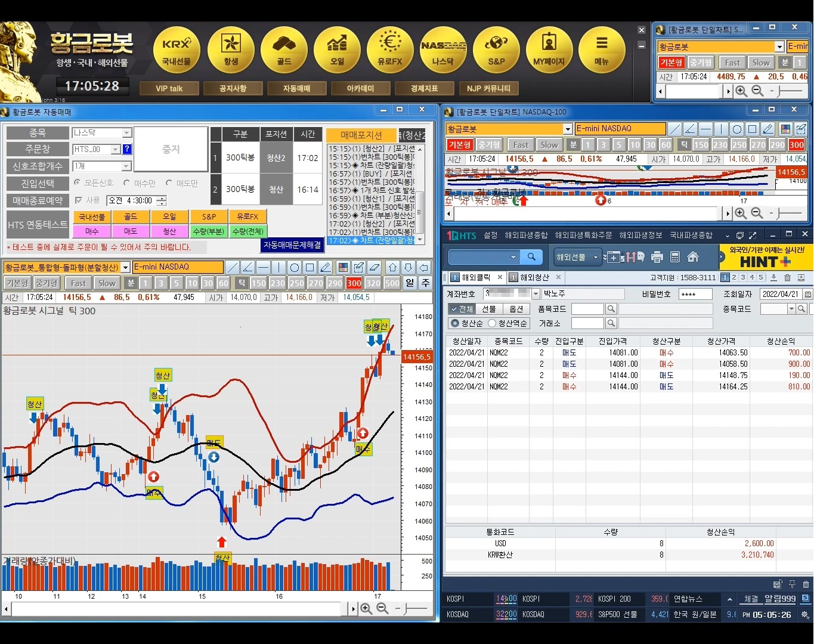This screenshot has width=817, height=644.
Task: Expand the 신호조합개수 1개 dropdown
Action: (x=126, y=166)
